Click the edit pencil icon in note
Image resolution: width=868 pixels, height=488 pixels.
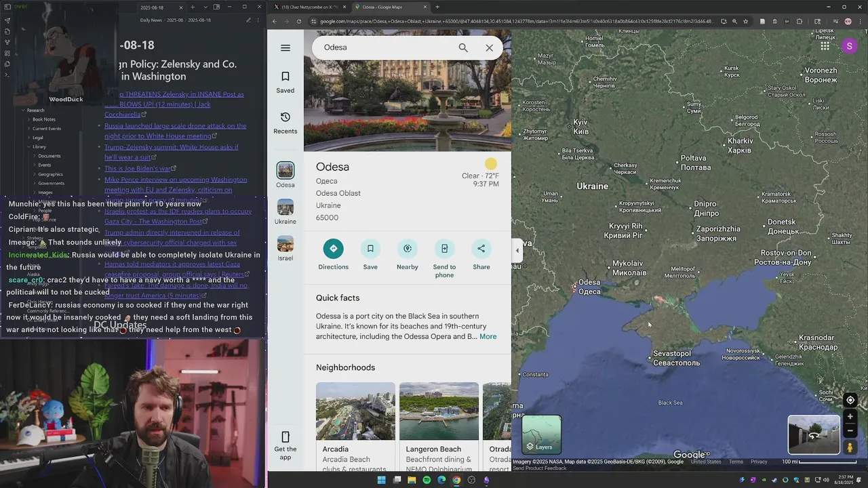click(249, 20)
